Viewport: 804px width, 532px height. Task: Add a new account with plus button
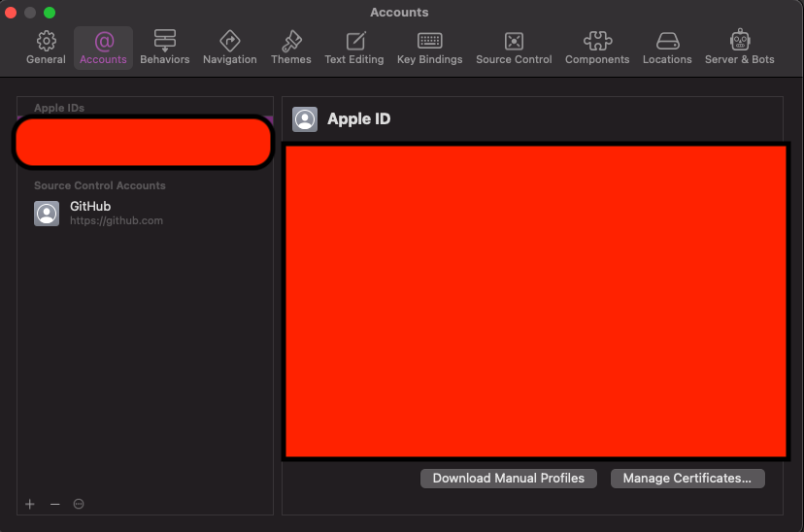click(x=30, y=504)
